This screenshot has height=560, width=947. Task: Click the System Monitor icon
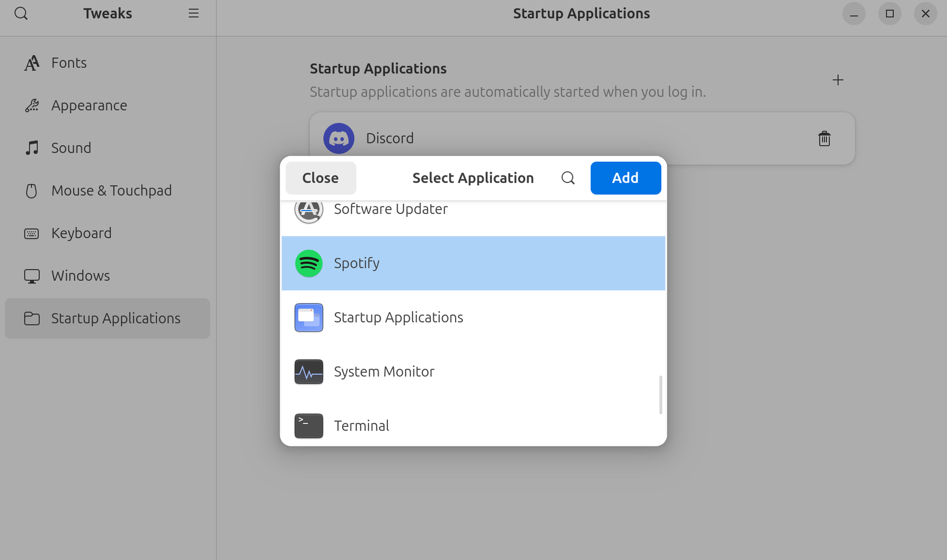pyautogui.click(x=308, y=372)
